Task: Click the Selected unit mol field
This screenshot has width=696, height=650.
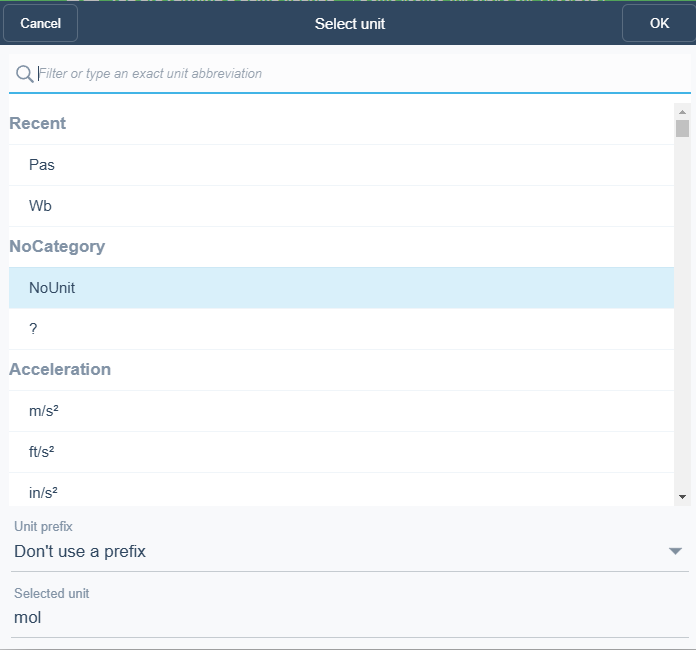Action: (350, 618)
